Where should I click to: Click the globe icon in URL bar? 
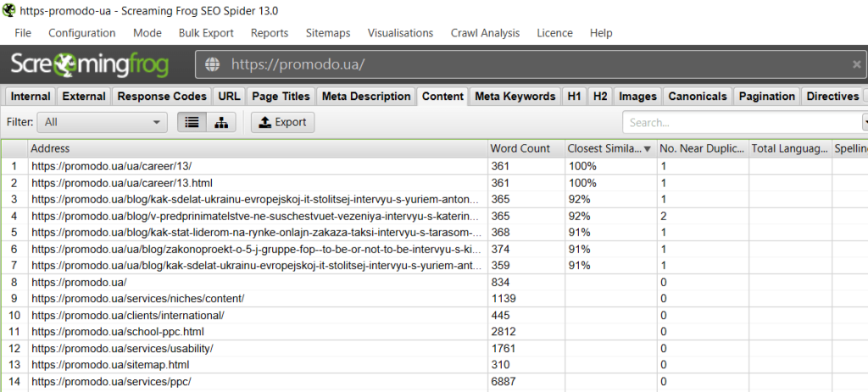coord(212,64)
